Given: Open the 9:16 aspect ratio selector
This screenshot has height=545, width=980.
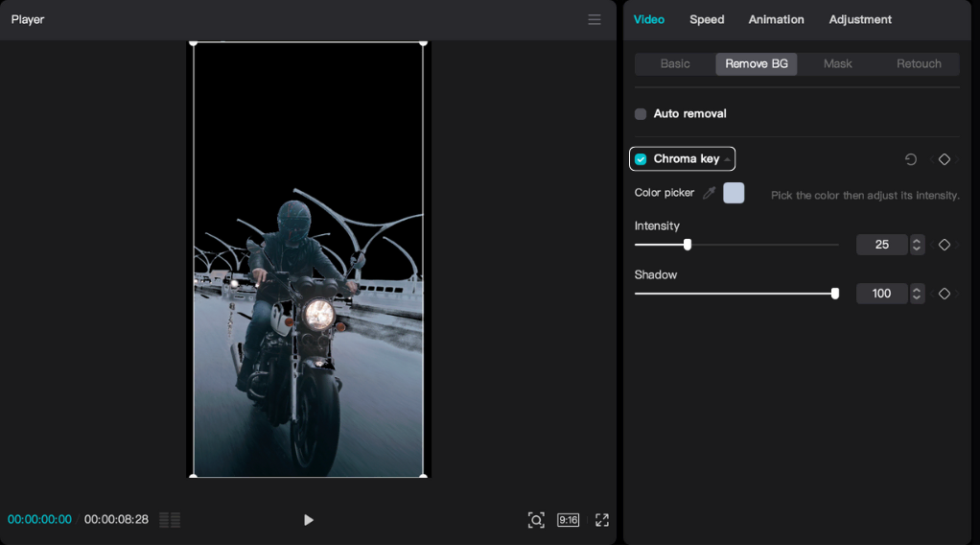Looking at the screenshot, I should pos(569,520).
